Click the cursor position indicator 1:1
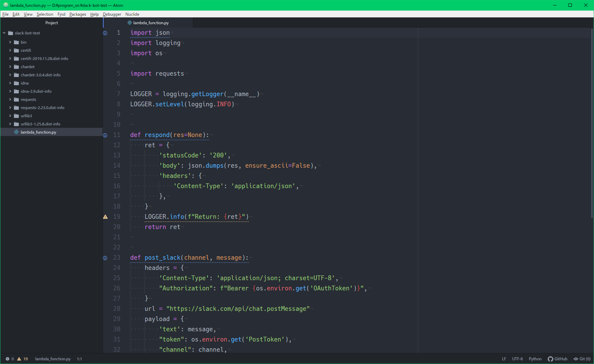Viewport: 594px width, 364px height. click(79, 359)
